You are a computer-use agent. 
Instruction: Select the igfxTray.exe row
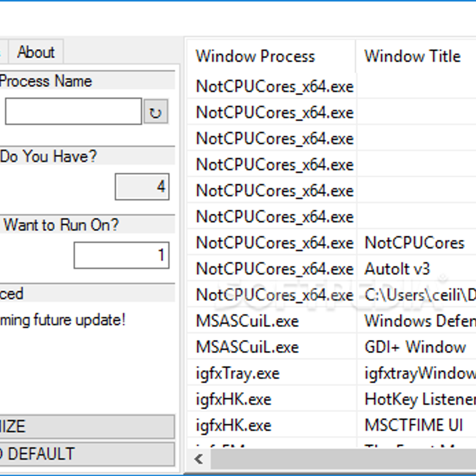(331, 373)
